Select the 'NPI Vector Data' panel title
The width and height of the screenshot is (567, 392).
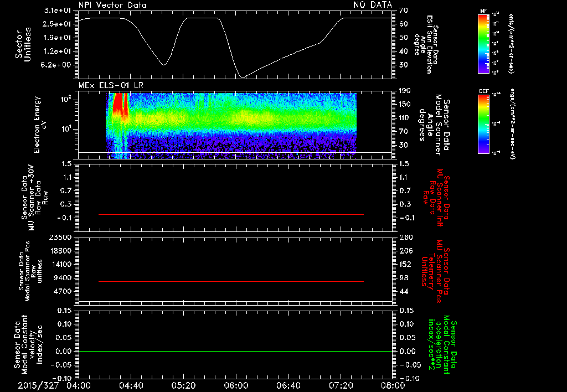(112, 5)
